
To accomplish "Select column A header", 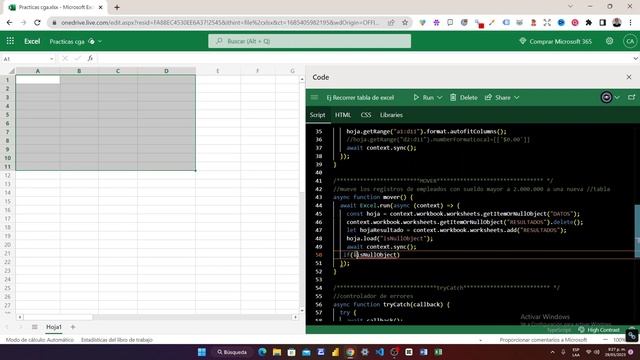I will coord(38,71).
